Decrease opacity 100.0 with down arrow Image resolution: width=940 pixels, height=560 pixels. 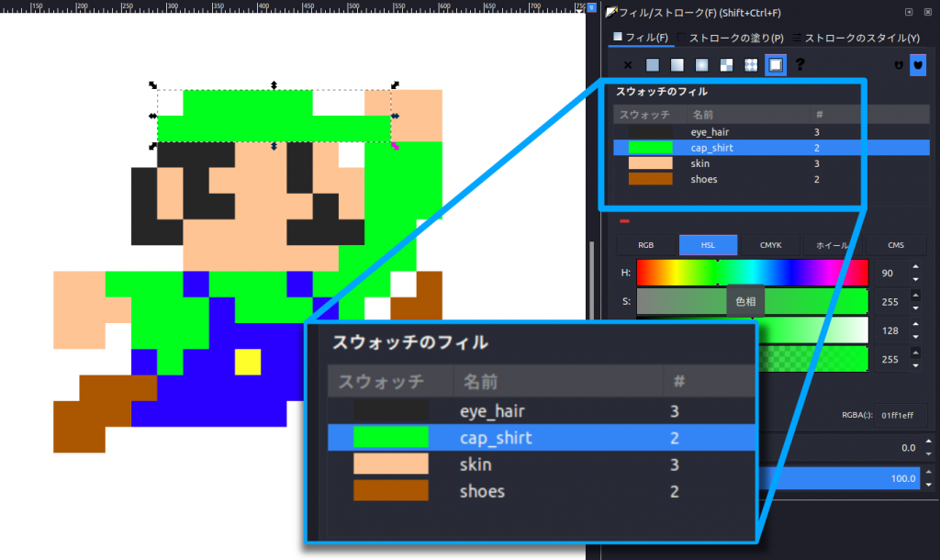pyautogui.click(x=929, y=485)
